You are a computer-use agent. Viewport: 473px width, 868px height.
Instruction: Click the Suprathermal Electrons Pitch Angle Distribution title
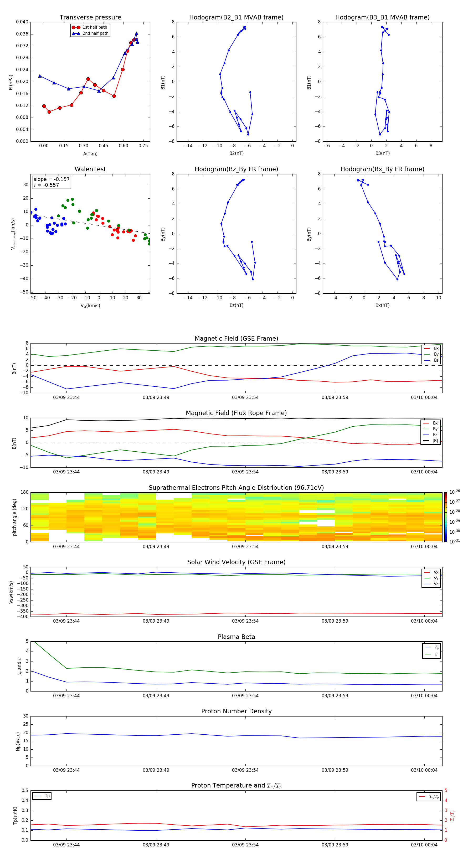pos(236,488)
